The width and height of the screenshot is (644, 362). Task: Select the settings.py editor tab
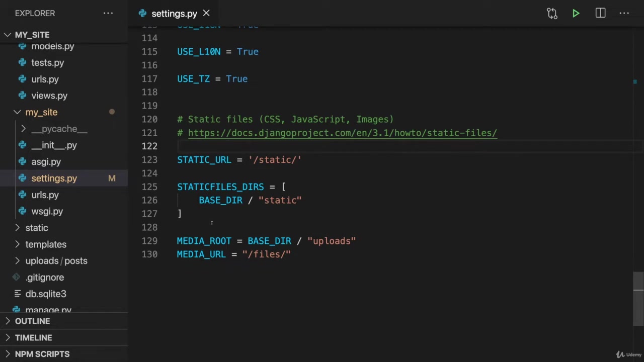(174, 14)
